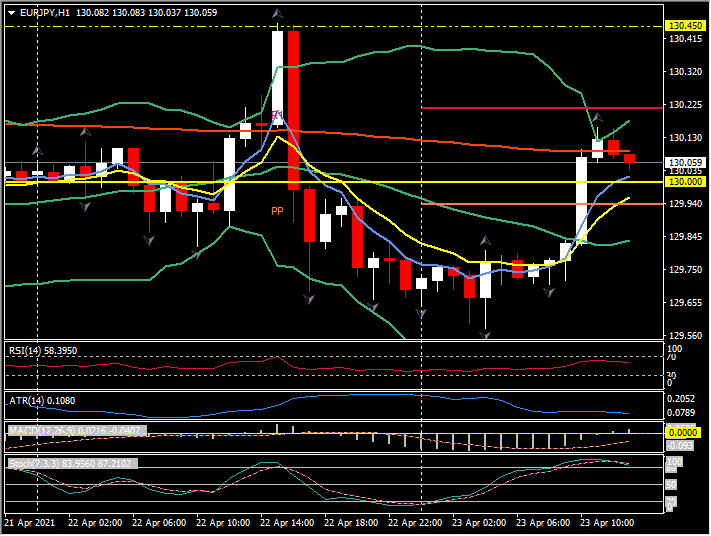
Task: Click the yellow 130.000 price tag
Action: point(684,181)
